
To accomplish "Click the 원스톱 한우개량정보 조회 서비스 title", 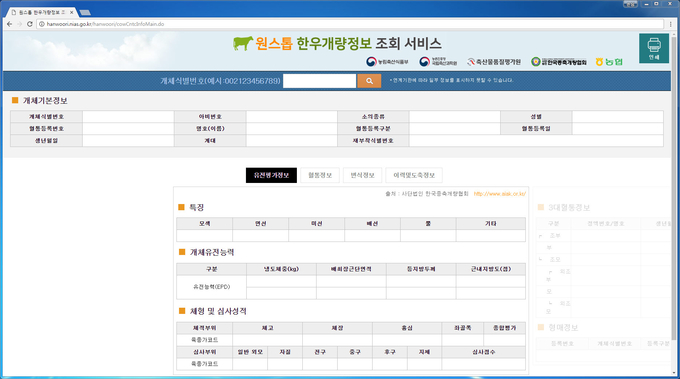I will (x=348, y=43).
